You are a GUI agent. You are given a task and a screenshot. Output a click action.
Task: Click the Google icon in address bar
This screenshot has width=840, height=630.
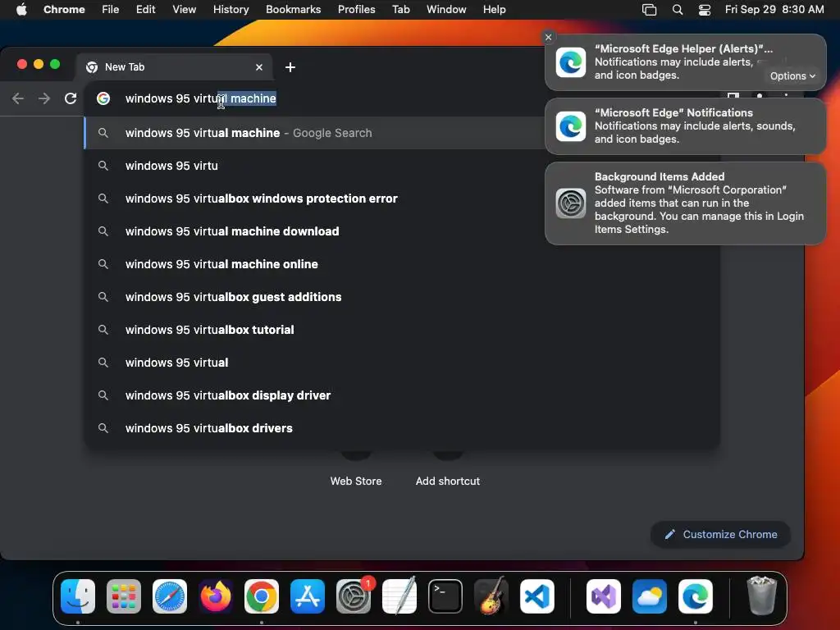103,98
